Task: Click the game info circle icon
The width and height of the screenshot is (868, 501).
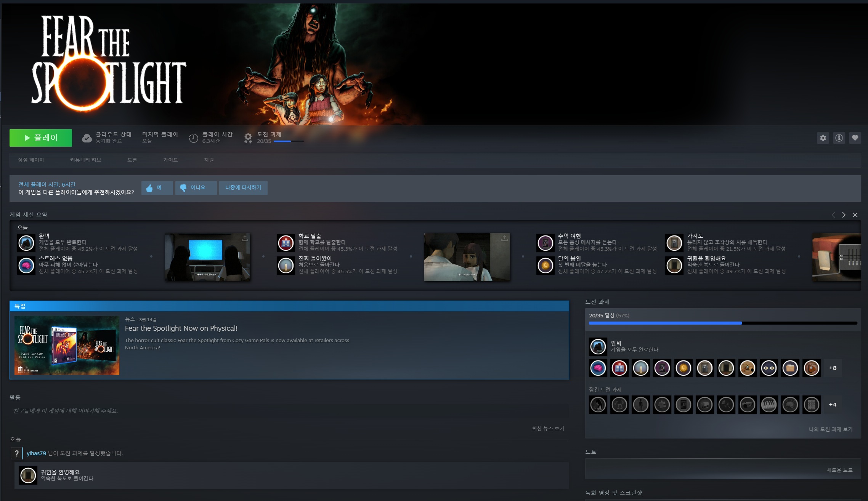Action: pos(839,138)
